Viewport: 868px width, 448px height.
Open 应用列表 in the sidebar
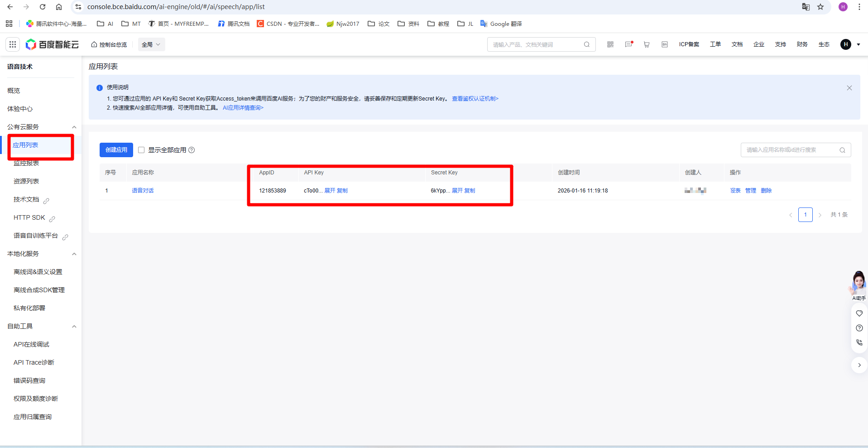25,145
